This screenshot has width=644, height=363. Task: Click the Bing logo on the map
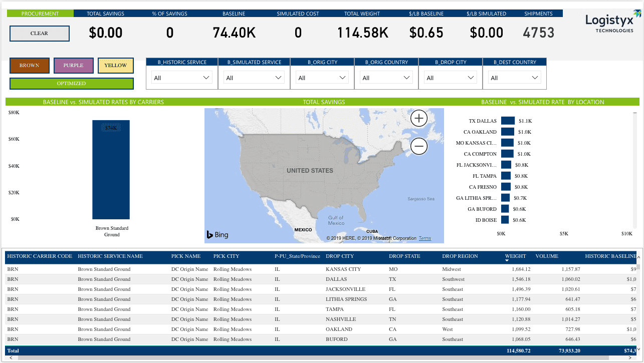point(218,234)
